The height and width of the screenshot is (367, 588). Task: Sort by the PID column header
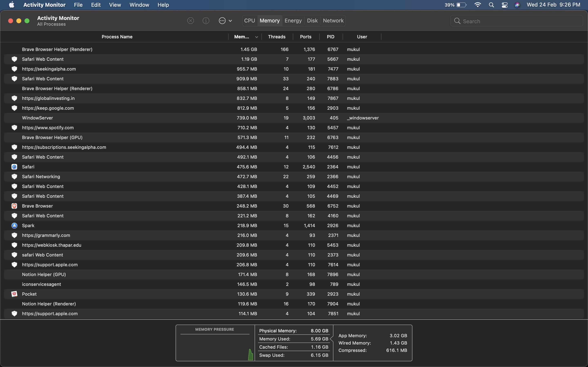point(331,37)
